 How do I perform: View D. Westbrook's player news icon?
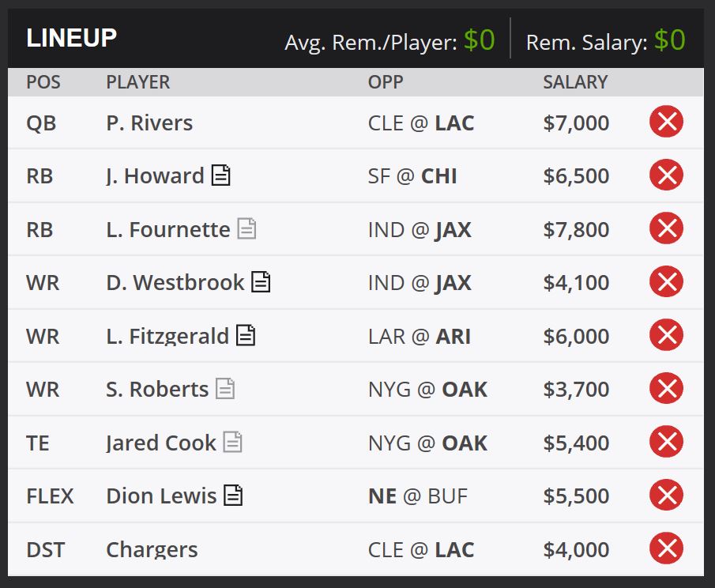[262, 282]
